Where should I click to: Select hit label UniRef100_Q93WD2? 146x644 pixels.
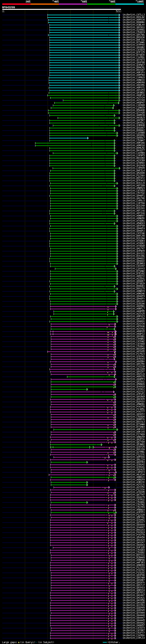click(133, 93)
